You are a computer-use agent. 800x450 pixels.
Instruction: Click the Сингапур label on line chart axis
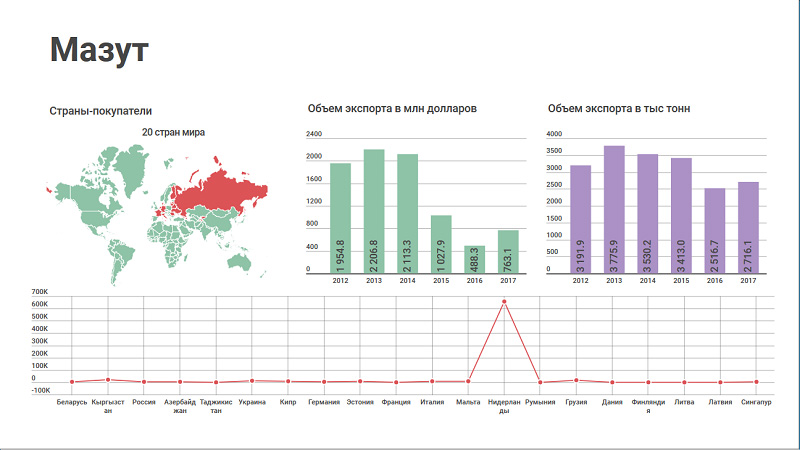click(x=757, y=402)
